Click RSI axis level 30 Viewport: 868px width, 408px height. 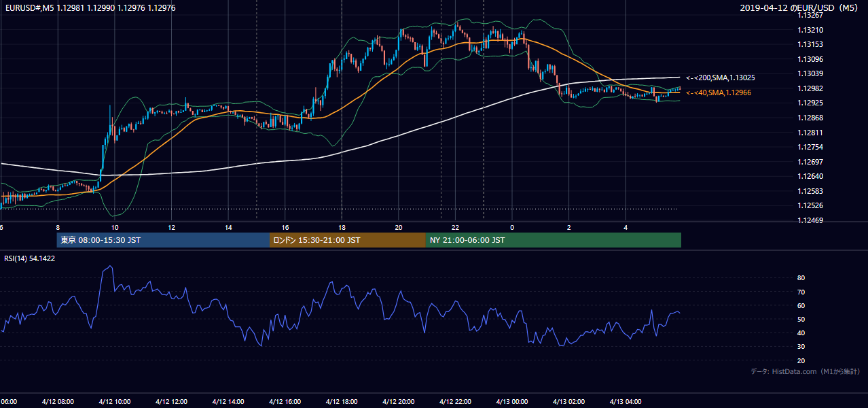(x=801, y=347)
